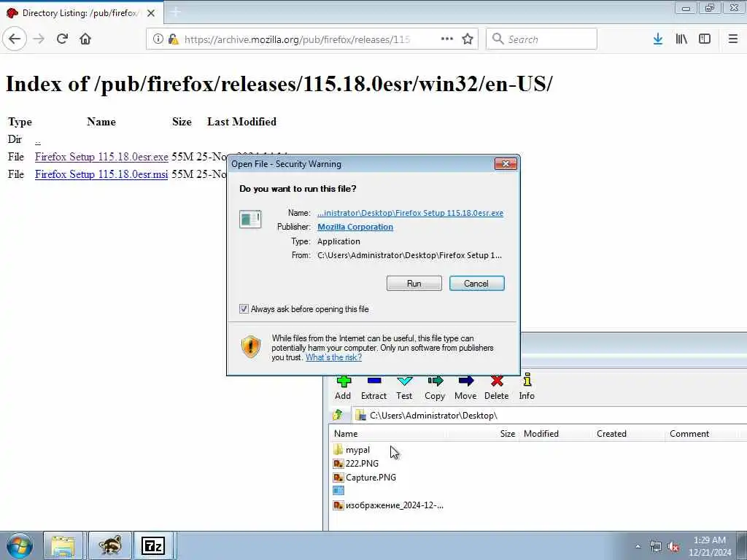Select Directory Listing browser tab
This screenshot has height=560, width=747.
pyautogui.click(x=81, y=13)
